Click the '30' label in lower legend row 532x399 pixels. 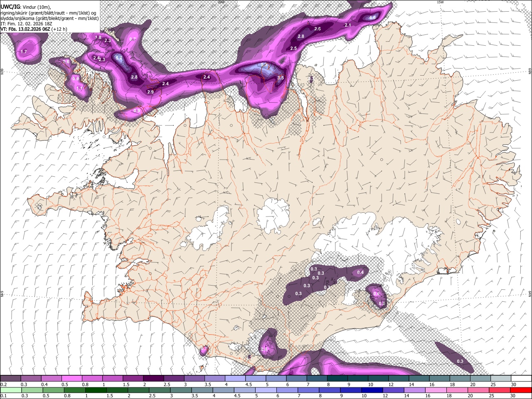click(x=514, y=396)
